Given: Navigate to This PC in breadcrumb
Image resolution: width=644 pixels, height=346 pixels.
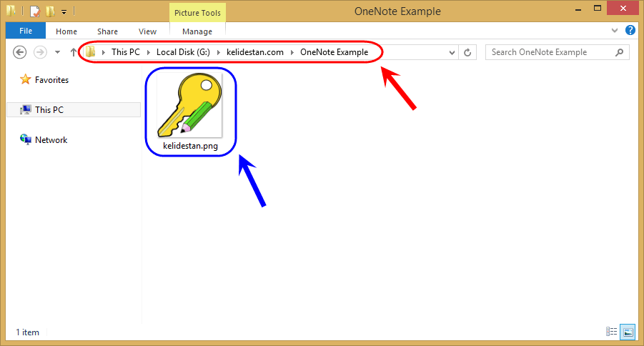Looking at the screenshot, I should click(126, 52).
